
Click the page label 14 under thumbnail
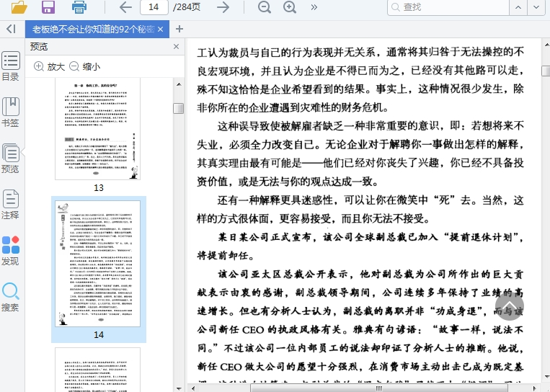99,335
